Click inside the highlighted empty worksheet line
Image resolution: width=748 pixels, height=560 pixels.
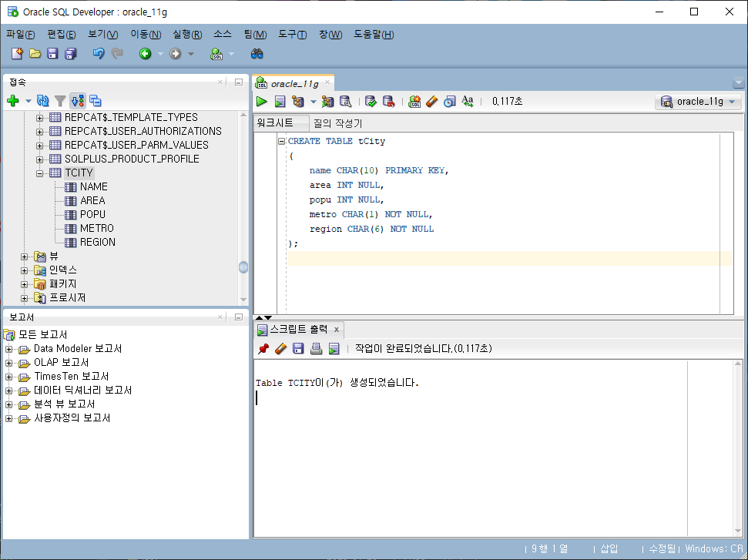509,259
